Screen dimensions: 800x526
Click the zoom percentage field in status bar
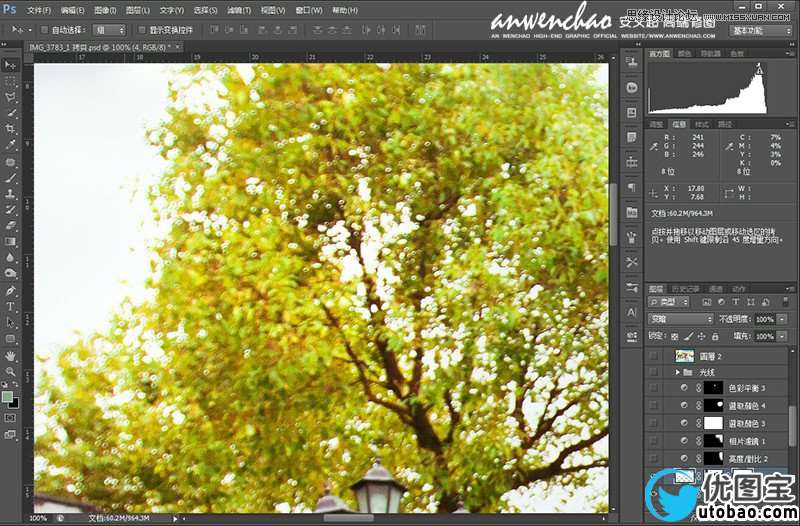tap(38, 518)
